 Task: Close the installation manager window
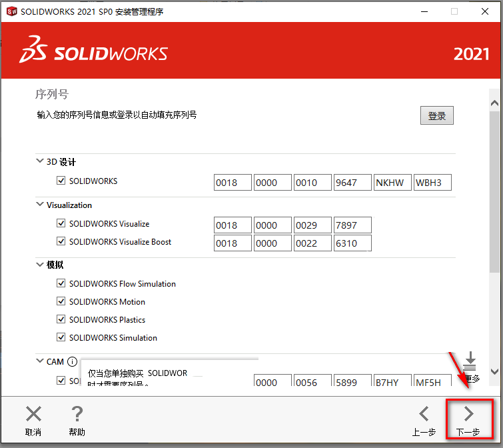(485, 11)
